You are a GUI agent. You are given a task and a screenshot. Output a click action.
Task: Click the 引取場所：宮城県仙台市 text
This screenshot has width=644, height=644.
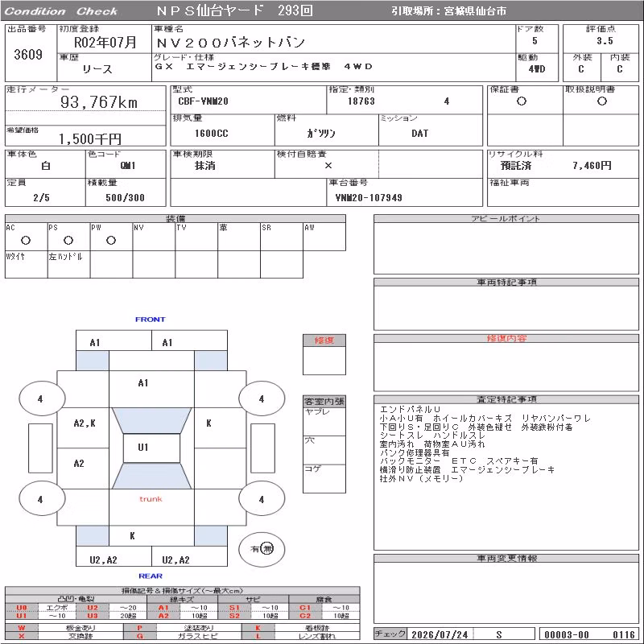(x=448, y=11)
